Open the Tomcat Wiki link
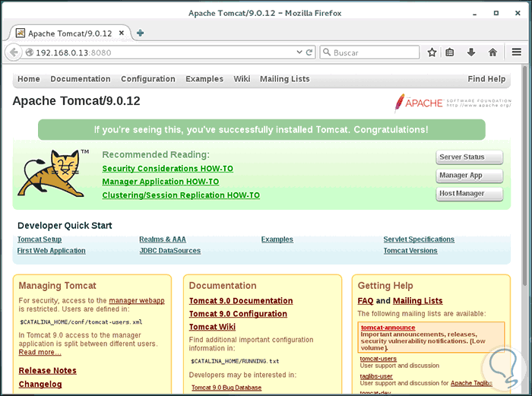 pyautogui.click(x=212, y=327)
